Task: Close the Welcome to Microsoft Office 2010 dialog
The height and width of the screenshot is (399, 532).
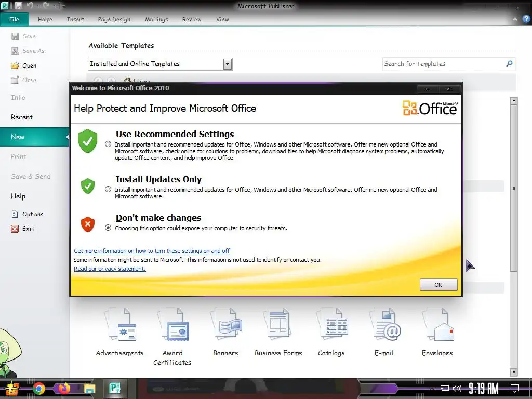Action: click(x=448, y=89)
